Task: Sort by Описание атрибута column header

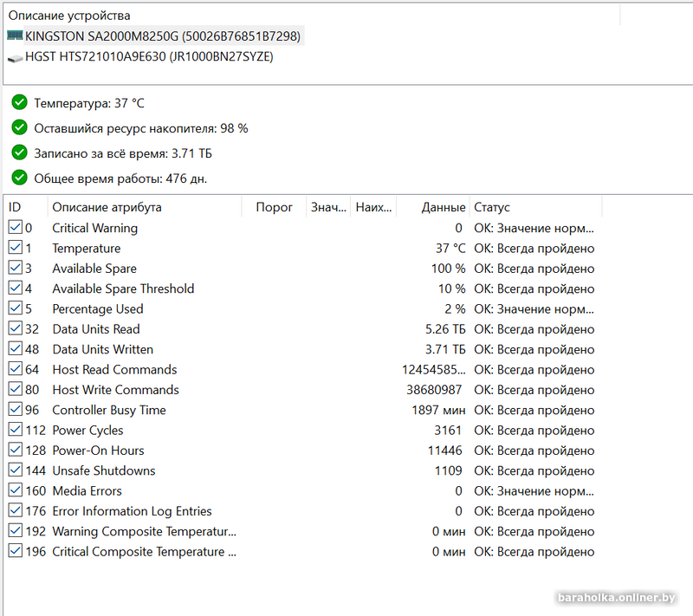Action: point(145,207)
